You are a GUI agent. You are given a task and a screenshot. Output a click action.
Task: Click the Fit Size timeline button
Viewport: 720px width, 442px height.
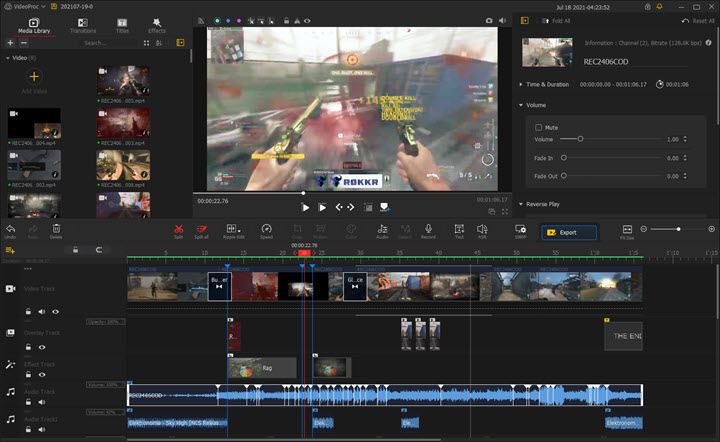click(x=627, y=232)
